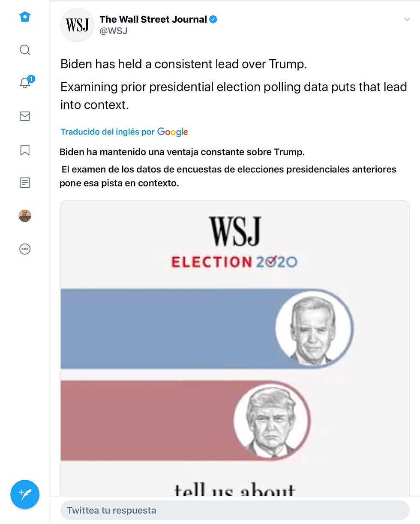Image resolution: width=420 pixels, height=524 pixels.
Task: Open the Bookmarks icon in the sidebar
Action: [x=25, y=150]
